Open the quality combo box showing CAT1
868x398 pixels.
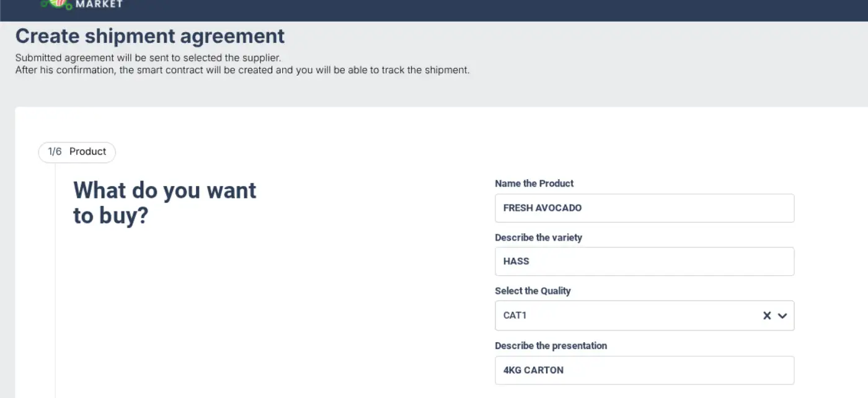[626, 316]
